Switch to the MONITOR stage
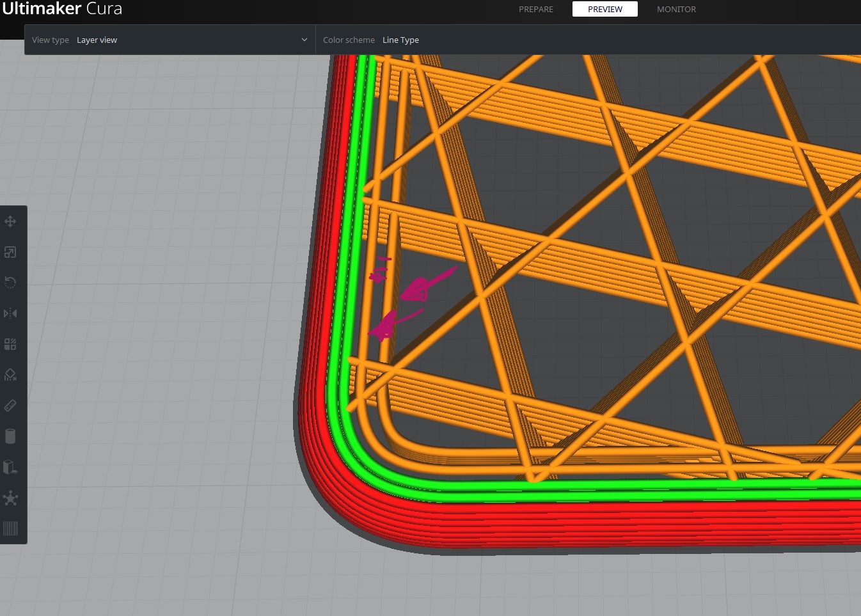861x616 pixels. pos(676,9)
